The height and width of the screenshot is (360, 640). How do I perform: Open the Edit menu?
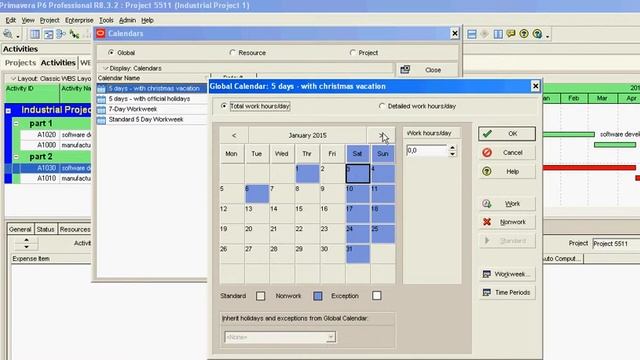point(10,20)
